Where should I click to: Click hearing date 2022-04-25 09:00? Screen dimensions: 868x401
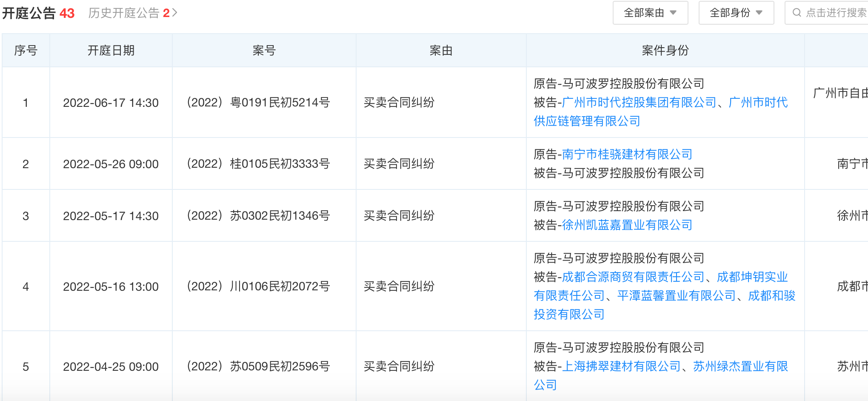[x=111, y=367]
